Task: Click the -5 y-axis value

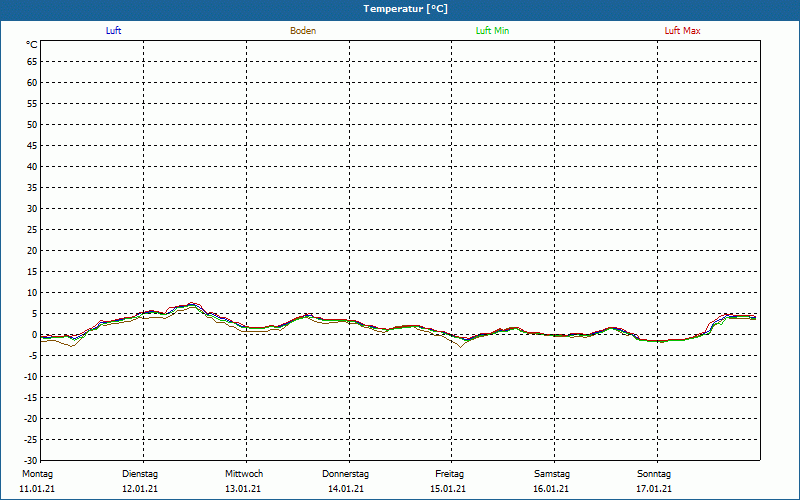Action: point(33,356)
